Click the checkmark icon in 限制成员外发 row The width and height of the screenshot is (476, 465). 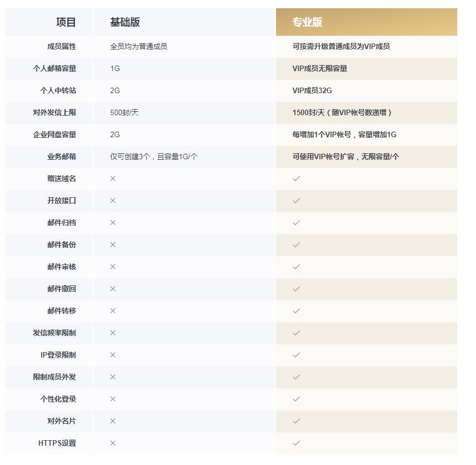tap(296, 377)
